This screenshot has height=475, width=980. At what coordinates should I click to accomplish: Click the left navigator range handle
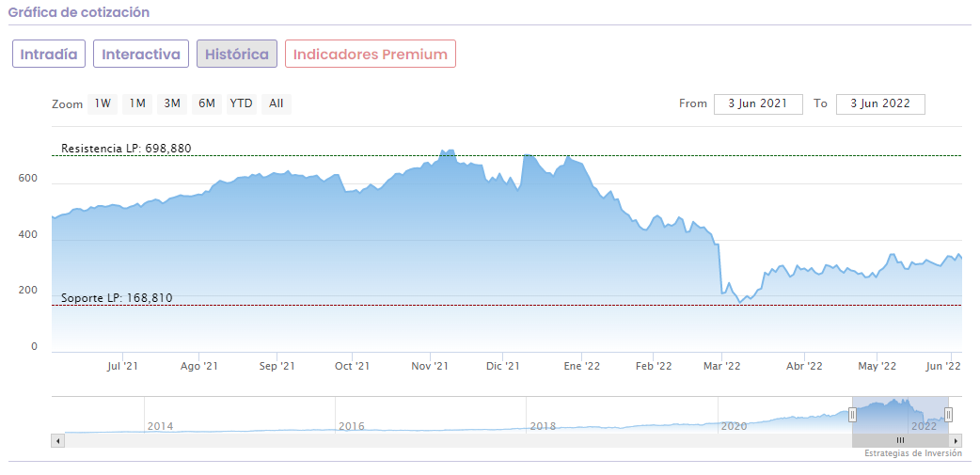click(853, 415)
